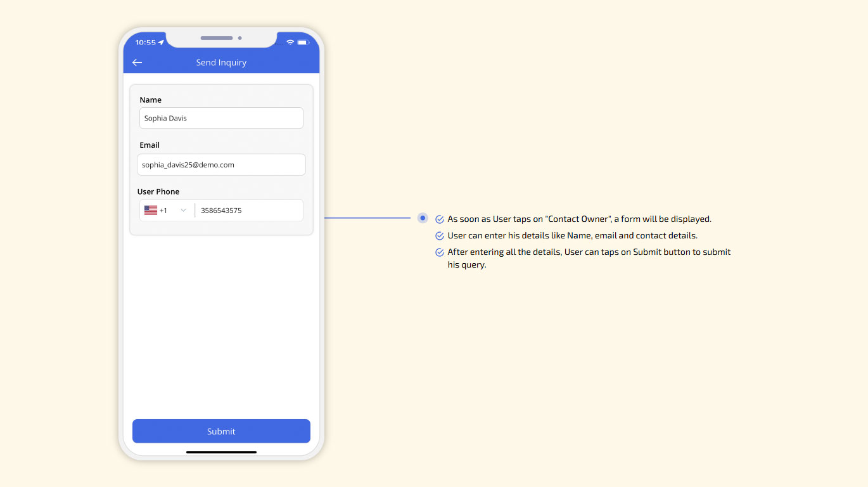Click the Wi-Fi status icon
The height and width of the screenshot is (487, 868).
(290, 42)
